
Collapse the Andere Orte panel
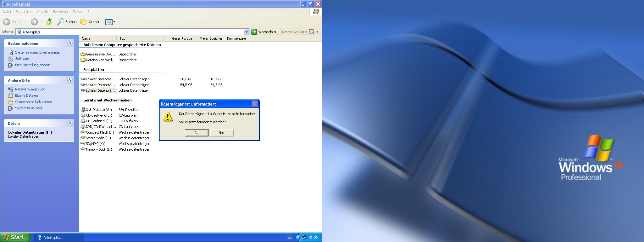tap(69, 80)
